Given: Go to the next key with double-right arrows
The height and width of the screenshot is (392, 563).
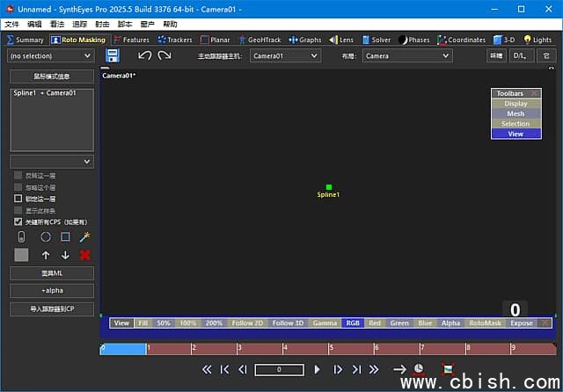Looking at the screenshot, I should click(x=374, y=370).
